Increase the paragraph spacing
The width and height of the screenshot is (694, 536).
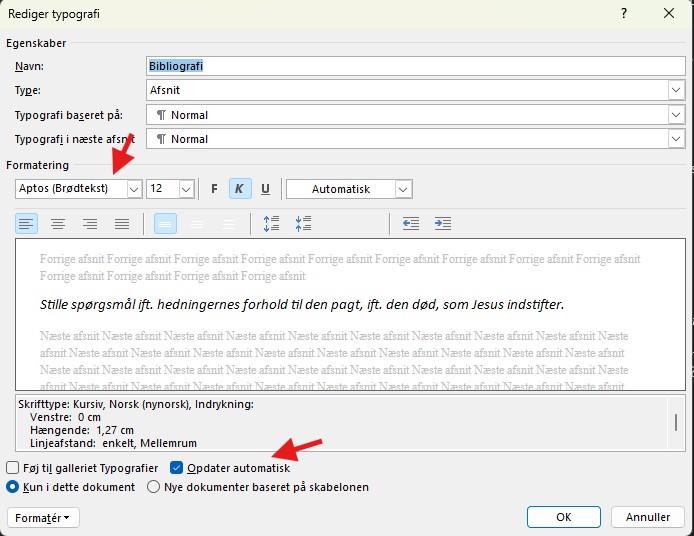click(271, 224)
